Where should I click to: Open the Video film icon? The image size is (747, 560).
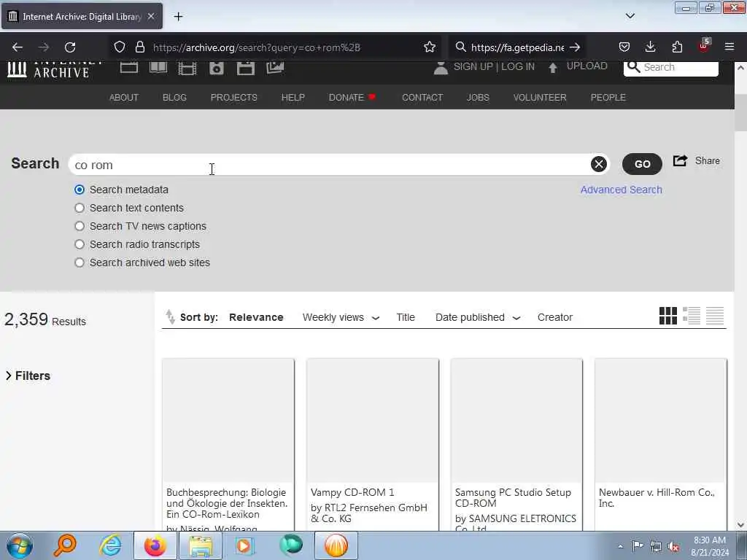pyautogui.click(x=187, y=68)
